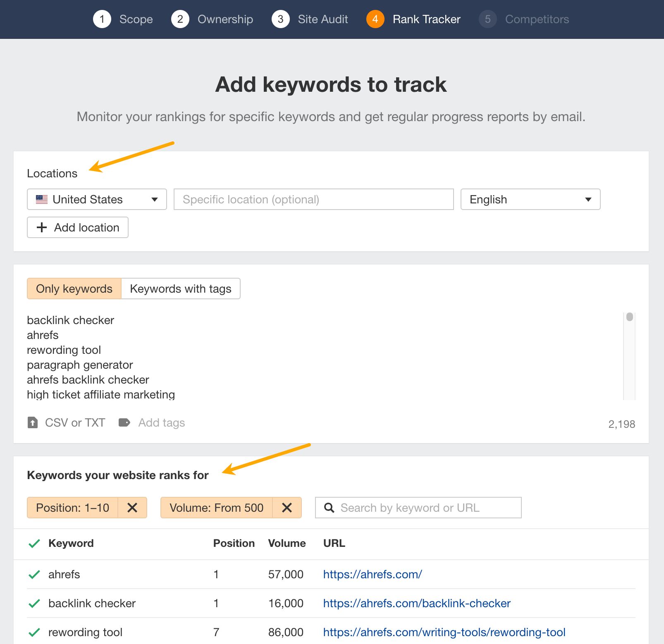Switch to the Keywords with tags tab
Screen dimensions: 664x644
point(181,289)
